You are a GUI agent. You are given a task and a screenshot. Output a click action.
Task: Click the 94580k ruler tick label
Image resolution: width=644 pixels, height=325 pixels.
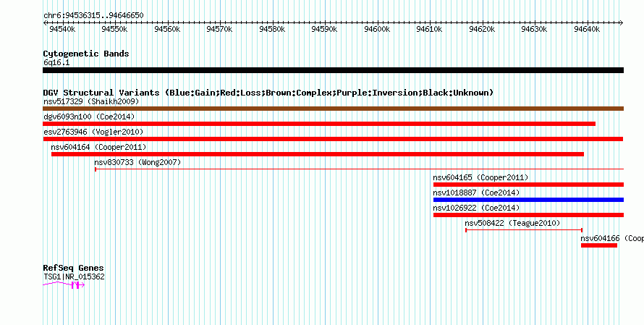click(272, 29)
